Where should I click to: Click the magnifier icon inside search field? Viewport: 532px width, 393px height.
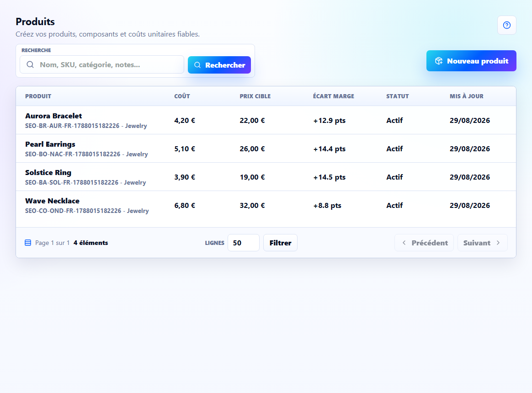[x=30, y=64]
